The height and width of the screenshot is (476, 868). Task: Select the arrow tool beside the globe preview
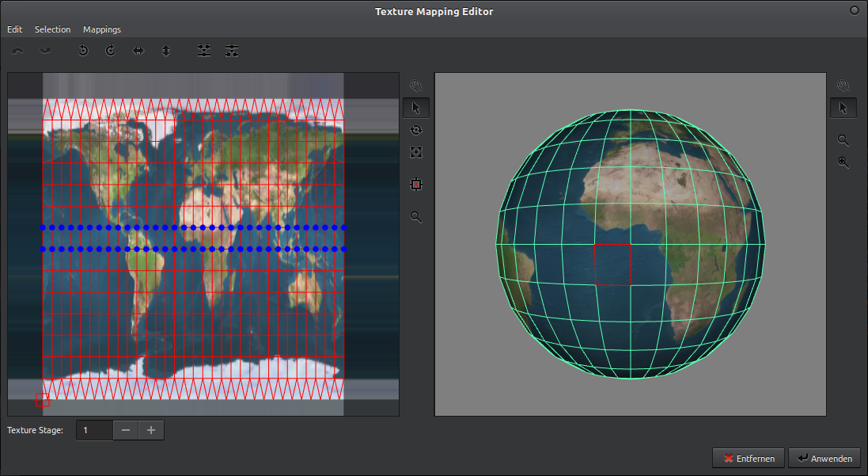843,108
